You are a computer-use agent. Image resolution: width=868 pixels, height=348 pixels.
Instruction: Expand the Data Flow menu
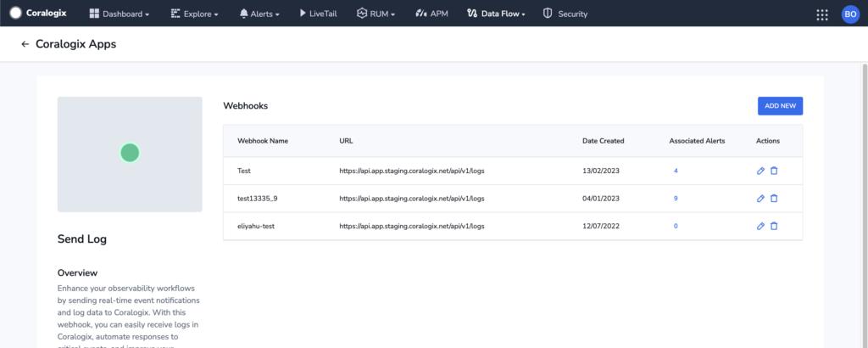[496, 14]
